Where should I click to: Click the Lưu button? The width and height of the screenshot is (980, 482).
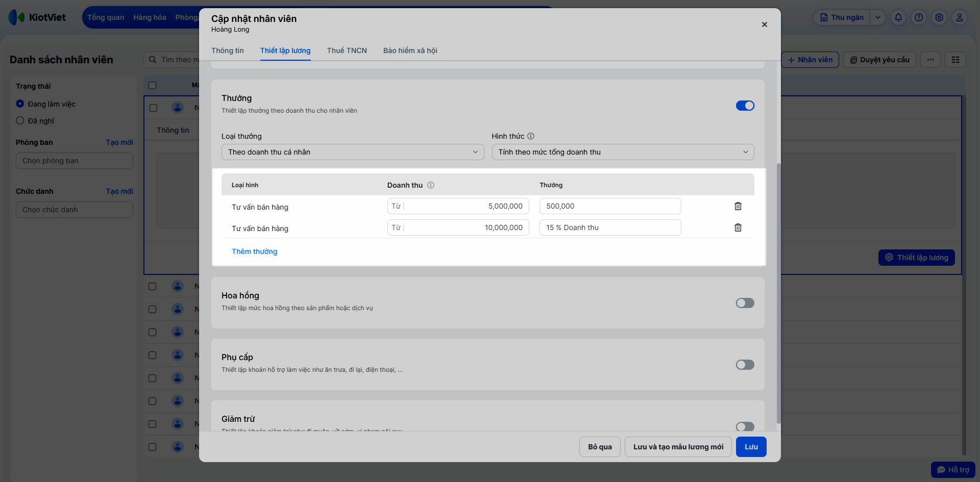click(751, 447)
